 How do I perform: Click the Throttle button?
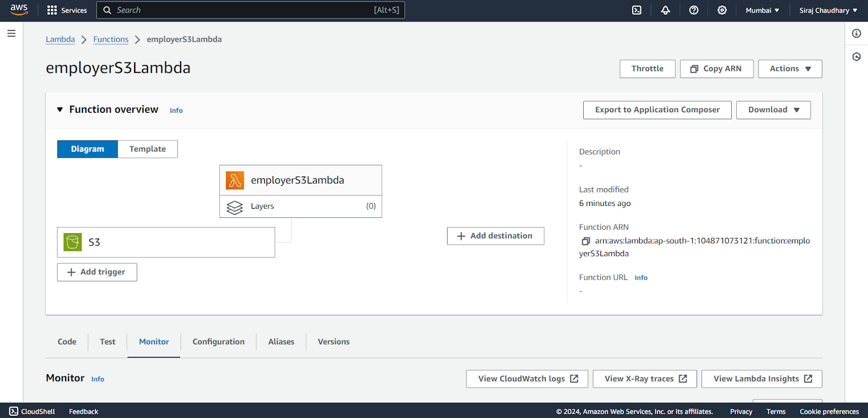[648, 69]
